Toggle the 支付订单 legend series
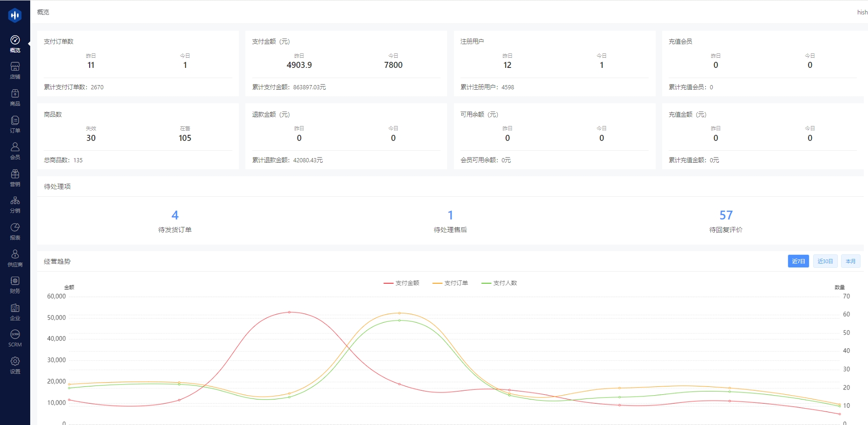Viewport: 868px width, 425px height. [450, 283]
